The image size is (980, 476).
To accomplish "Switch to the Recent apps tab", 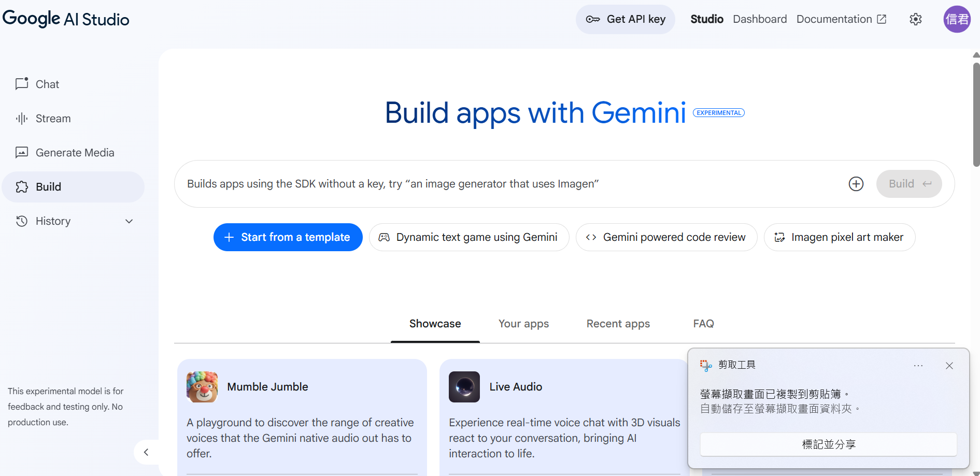I will (x=618, y=324).
